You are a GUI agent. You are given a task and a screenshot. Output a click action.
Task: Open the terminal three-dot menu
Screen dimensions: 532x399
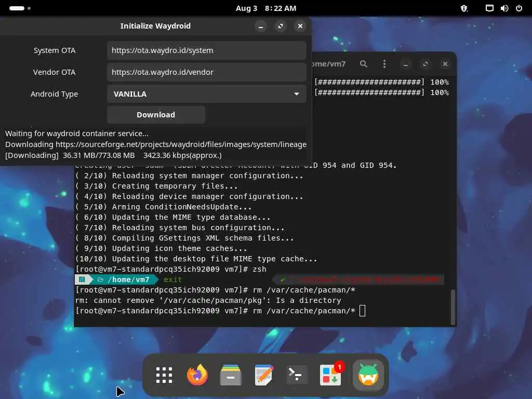point(384,64)
